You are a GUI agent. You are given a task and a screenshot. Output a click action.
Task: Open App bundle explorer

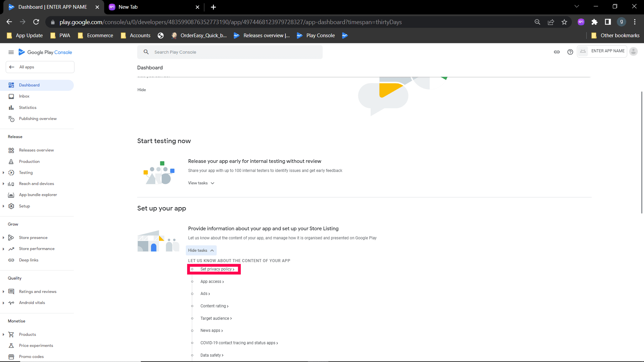click(38, 195)
